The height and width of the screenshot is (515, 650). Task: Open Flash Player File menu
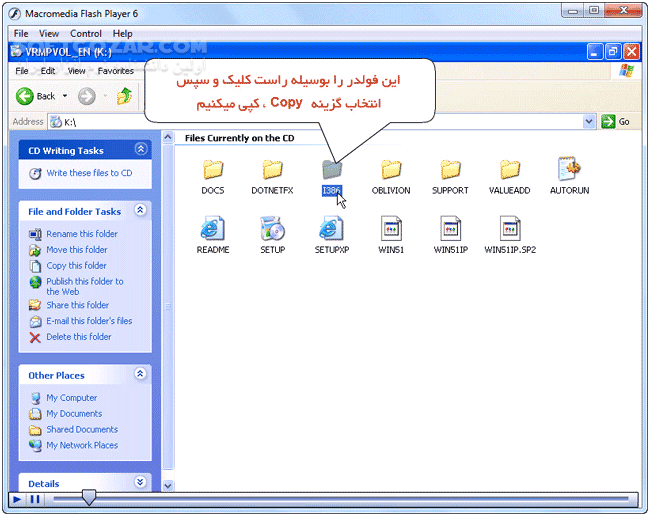tap(21, 34)
